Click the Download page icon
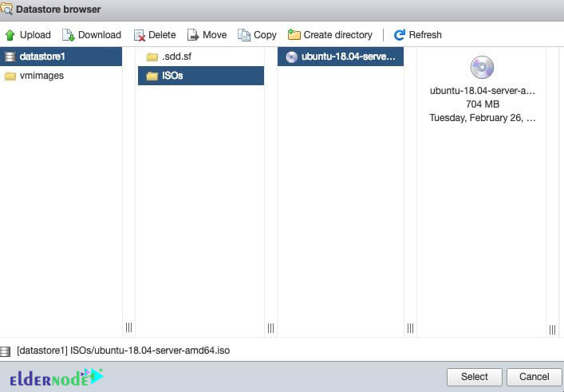This screenshot has height=392, width=564. [69, 35]
